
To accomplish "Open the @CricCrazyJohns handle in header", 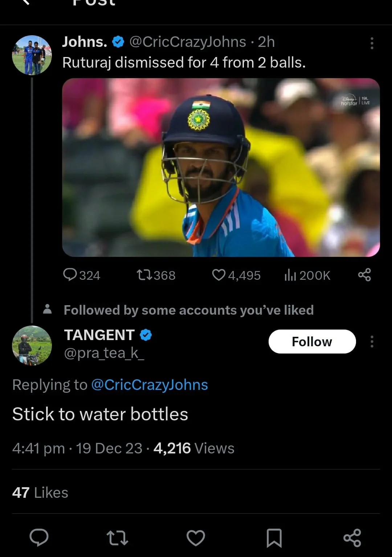I will pos(187,42).
